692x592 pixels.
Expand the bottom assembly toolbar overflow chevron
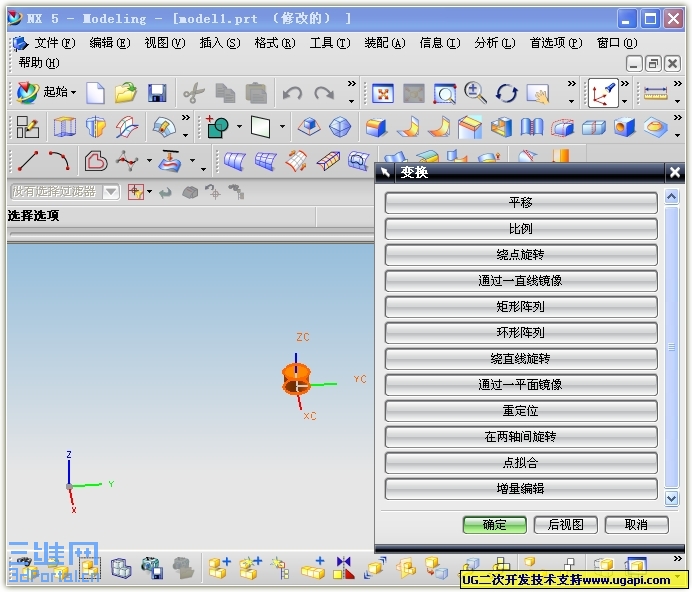(x=677, y=559)
